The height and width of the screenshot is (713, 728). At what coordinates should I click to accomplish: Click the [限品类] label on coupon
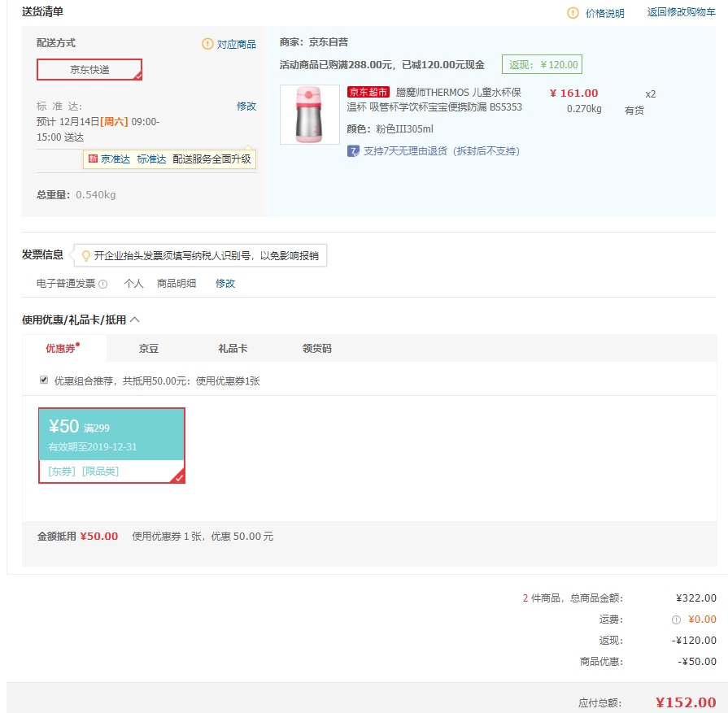(100, 472)
